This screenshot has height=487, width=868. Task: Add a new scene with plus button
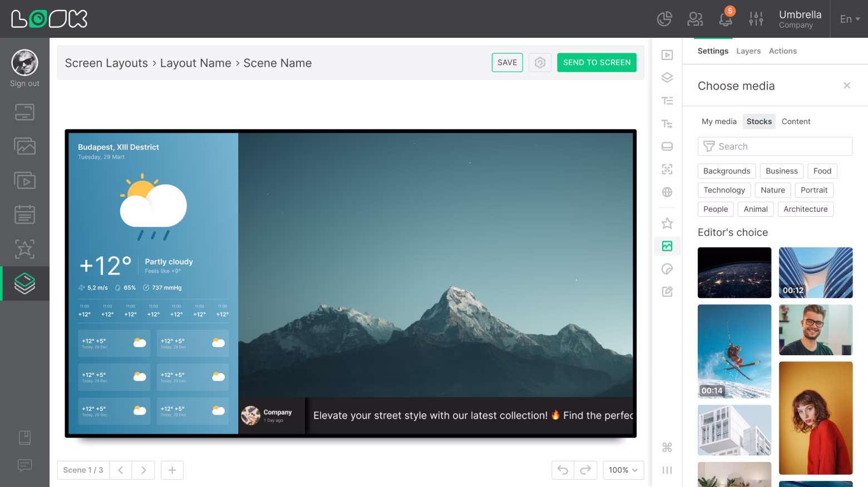coord(172,470)
